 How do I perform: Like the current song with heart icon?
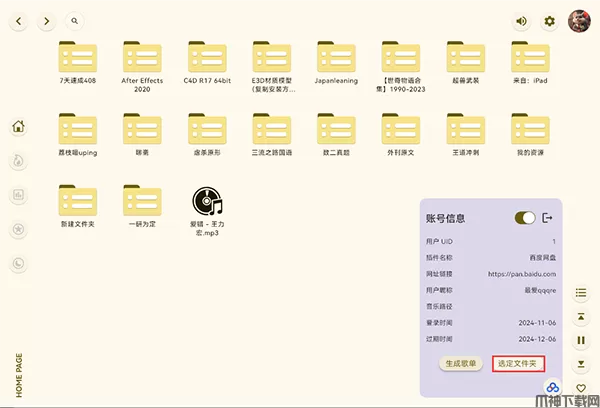tap(581, 388)
